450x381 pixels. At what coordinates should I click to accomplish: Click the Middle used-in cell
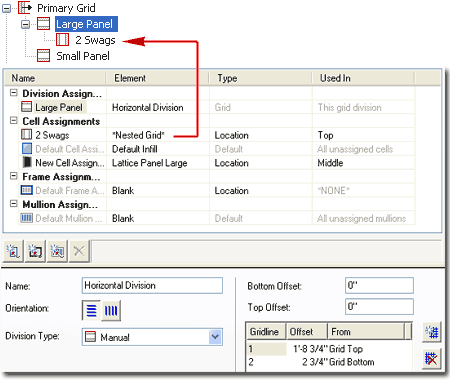(x=330, y=163)
